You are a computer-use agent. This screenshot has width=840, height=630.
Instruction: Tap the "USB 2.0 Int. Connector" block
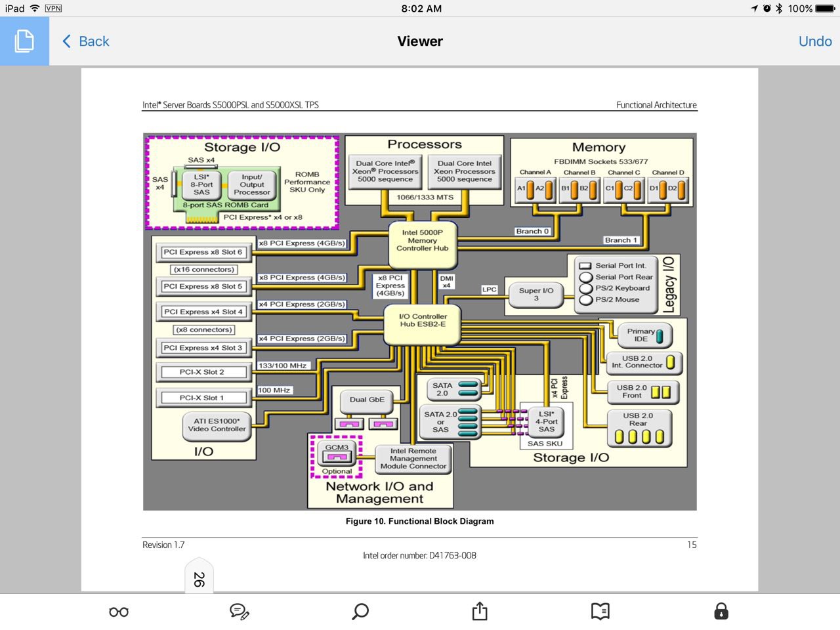tap(644, 362)
